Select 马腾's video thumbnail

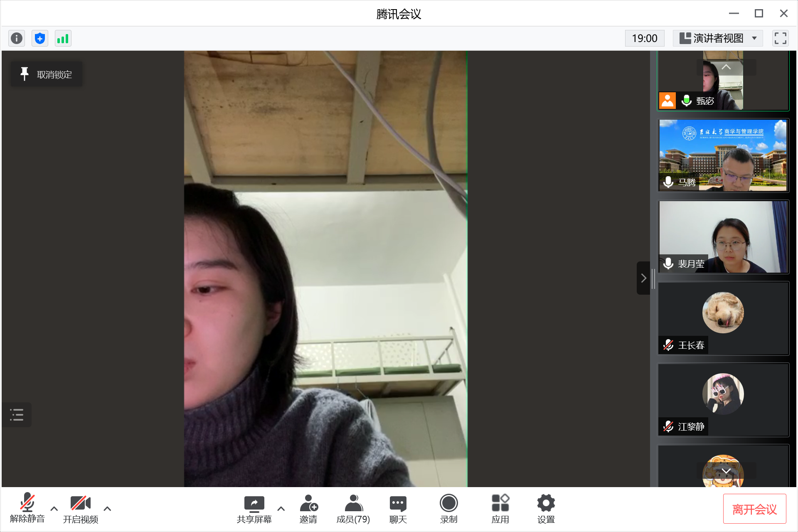(723, 155)
